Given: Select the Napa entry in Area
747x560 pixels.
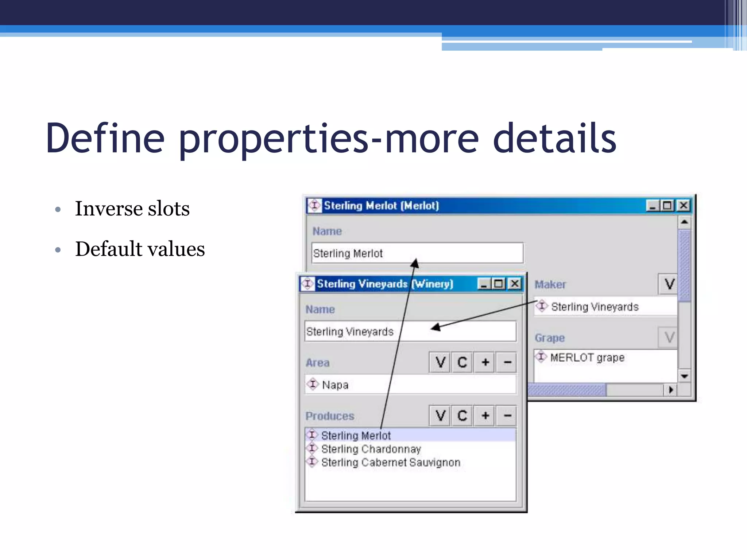Looking at the screenshot, I should [x=411, y=384].
